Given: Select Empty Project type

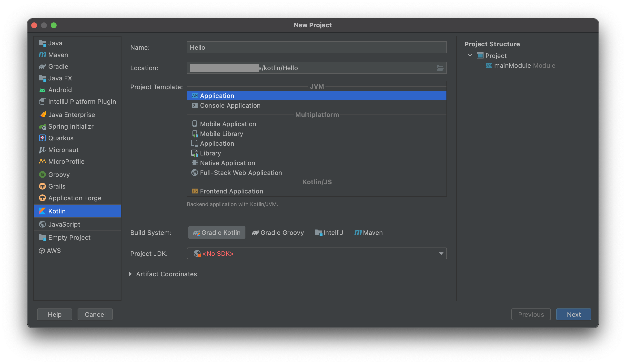Looking at the screenshot, I should tap(77, 237).
